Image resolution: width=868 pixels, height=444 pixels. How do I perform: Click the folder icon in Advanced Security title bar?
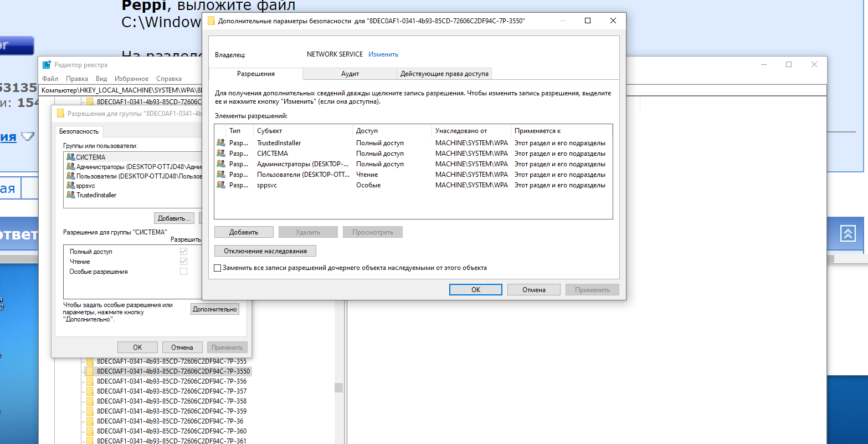pyautogui.click(x=211, y=21)
